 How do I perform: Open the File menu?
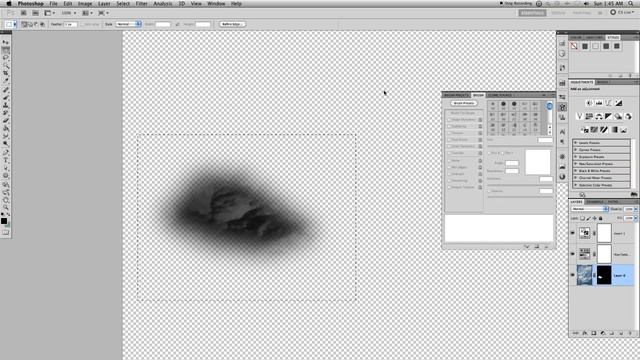tap(53, 4)
